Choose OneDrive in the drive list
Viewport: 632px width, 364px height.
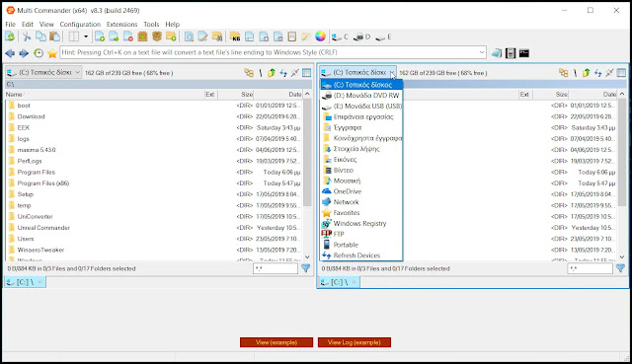pyautogui.click(x=361, y=191)
